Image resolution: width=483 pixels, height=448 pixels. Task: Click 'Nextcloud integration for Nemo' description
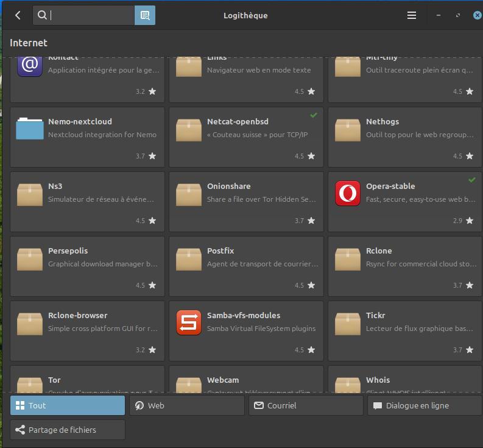tap(102, 135)
